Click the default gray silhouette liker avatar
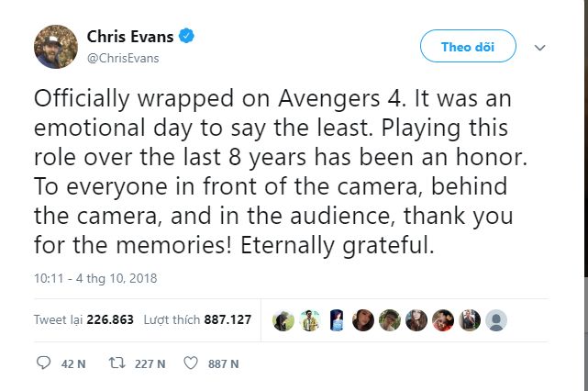The image size is (588, 391). click(x=496, y=320)
